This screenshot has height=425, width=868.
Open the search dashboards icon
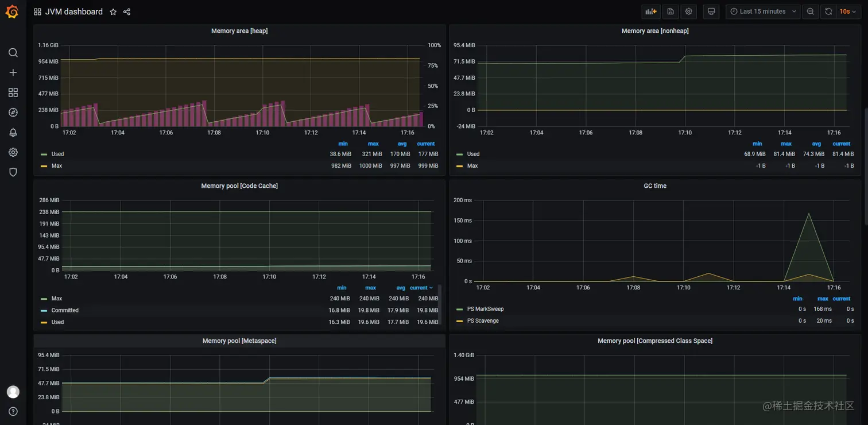pyautogui.click(x=13, y=53)
